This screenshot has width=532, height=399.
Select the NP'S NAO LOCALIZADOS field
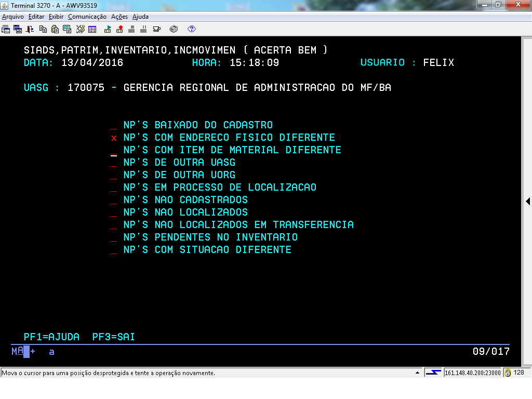pos(114,212)
